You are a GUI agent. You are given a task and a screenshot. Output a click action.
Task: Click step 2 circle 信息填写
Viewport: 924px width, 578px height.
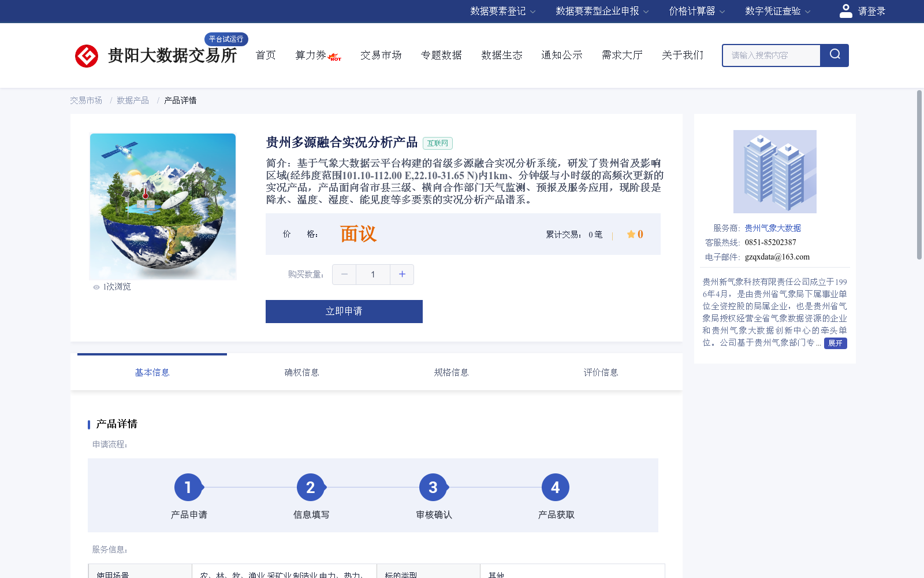(x=311, y=488)
